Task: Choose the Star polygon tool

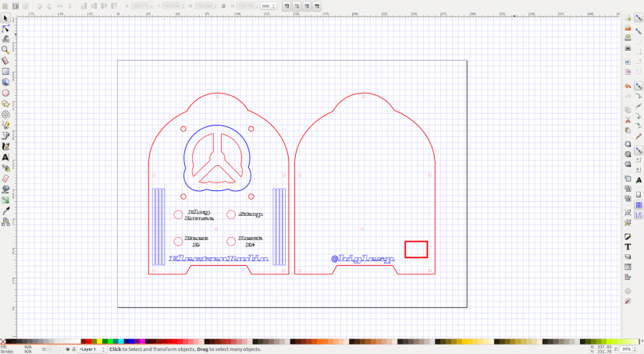Action: tap(5, 103)
